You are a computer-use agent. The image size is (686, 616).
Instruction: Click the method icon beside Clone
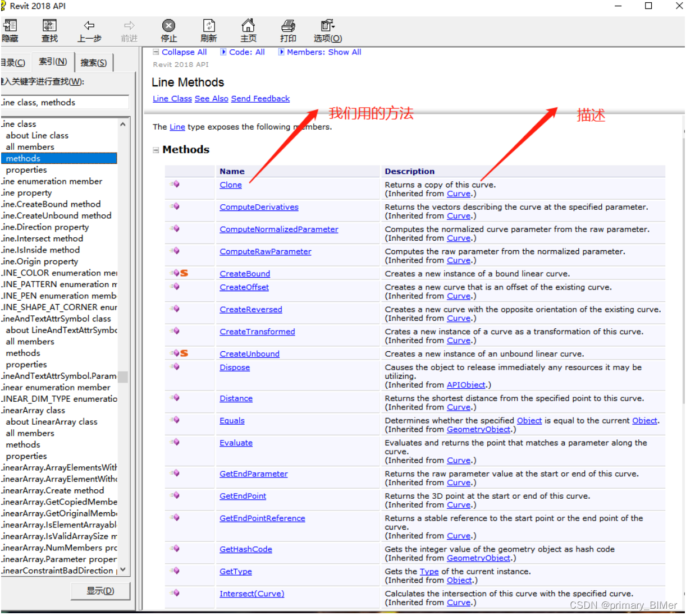pyautogui.click(x=175, y=184)
